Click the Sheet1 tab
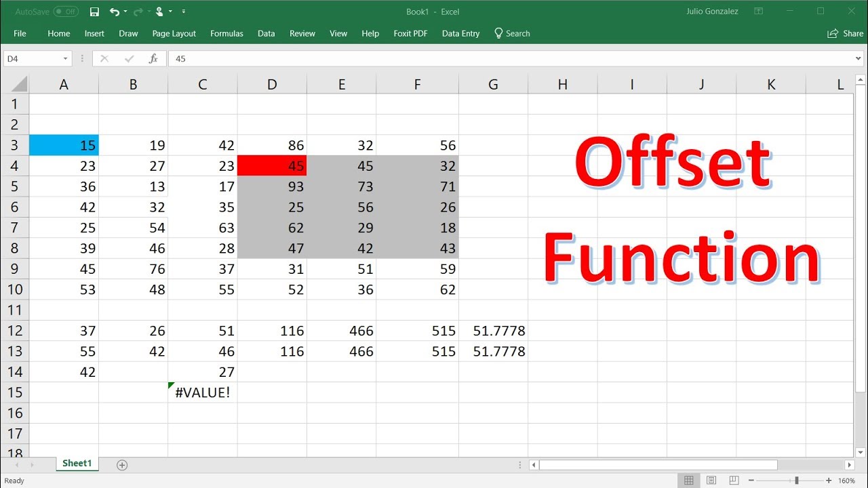Image resolution: width=868 pixels, height=488 pixels. (77, 464)
